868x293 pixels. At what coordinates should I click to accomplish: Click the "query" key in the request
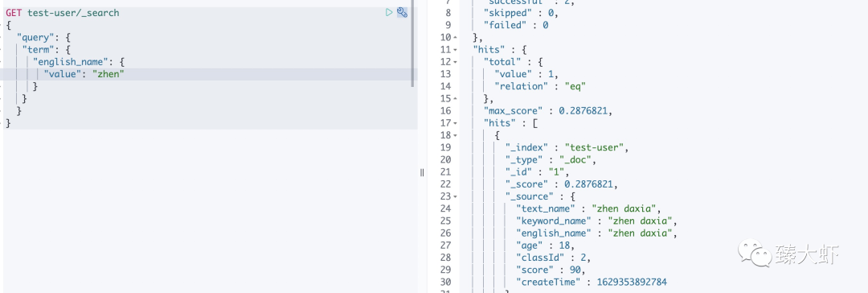[35, 37]
